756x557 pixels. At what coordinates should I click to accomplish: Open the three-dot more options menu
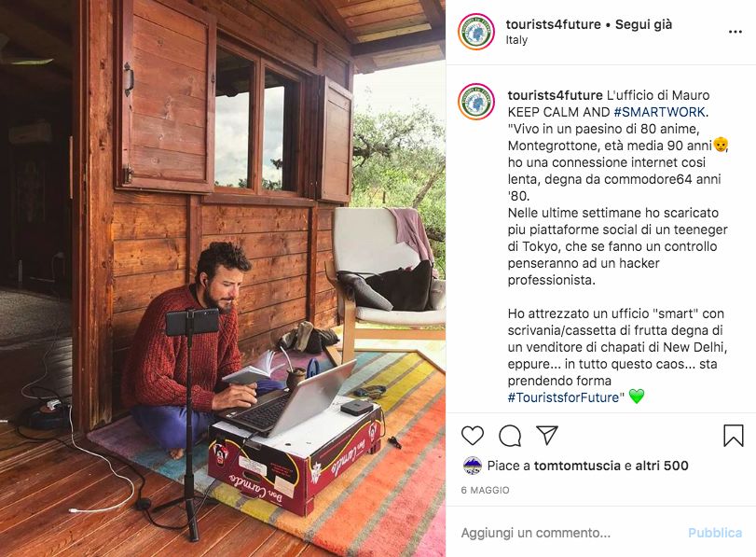tap(735, 32)
